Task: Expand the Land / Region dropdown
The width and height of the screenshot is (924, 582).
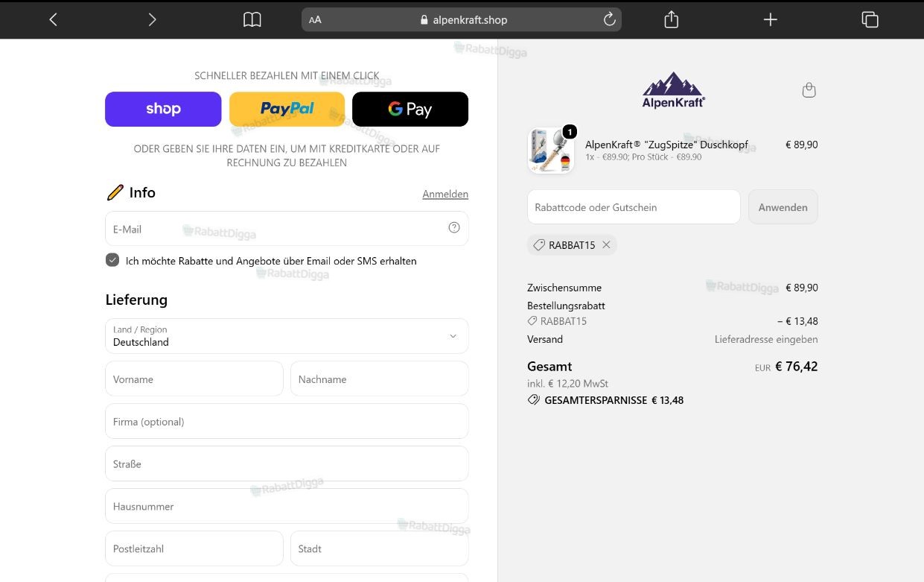Action: (x=287, y=336)
